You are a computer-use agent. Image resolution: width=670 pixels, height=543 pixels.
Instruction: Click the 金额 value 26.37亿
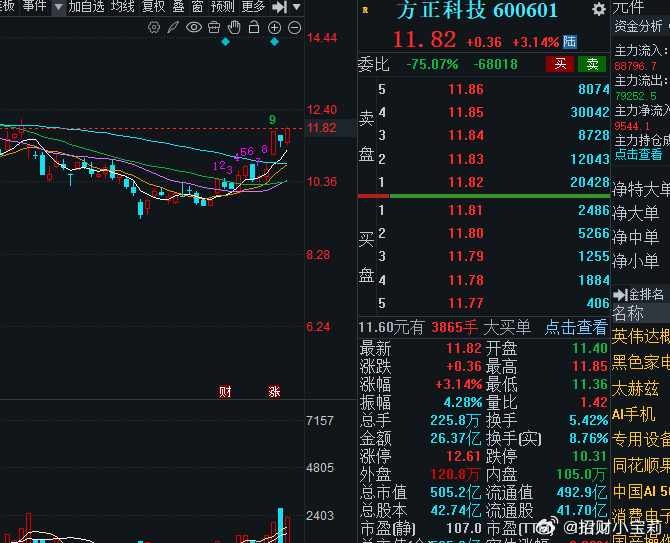455,438
